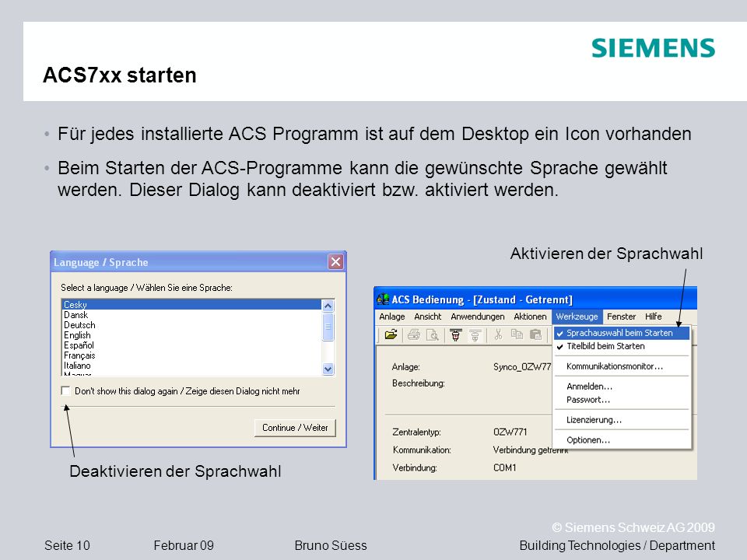
Task: Choose Anmelden... from Werkzeuge menu
Action: pyautogui.click(x=622, y=387)
